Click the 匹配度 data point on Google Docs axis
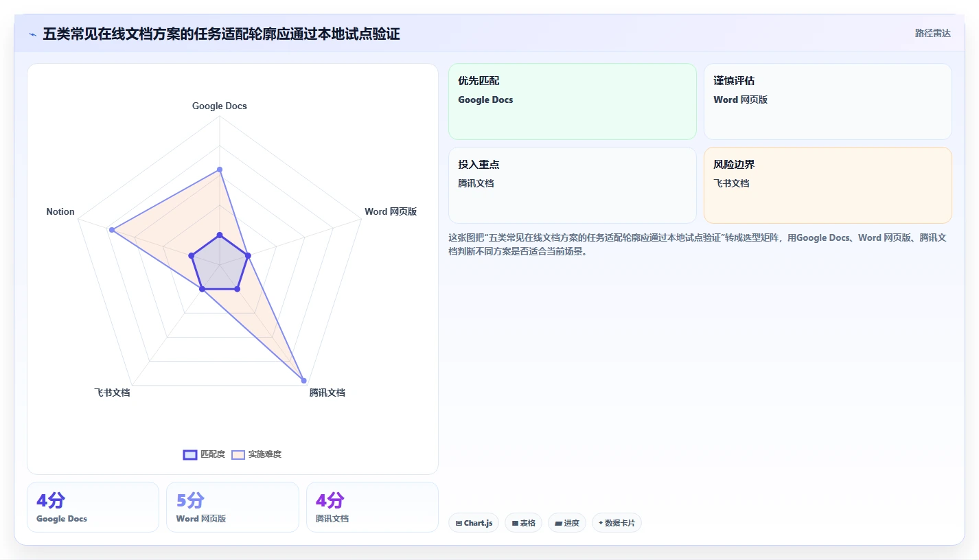979x560 pixels. click(220, 235)
